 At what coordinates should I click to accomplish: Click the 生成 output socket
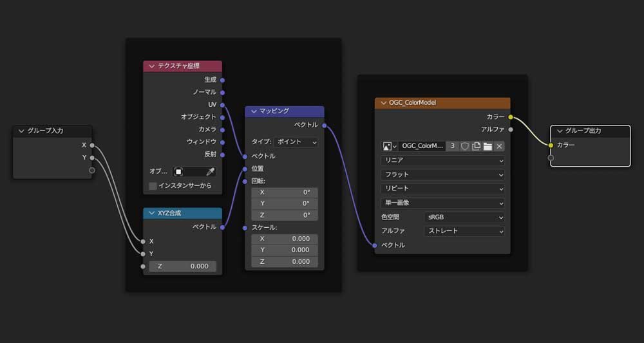[x=222, y=80]
